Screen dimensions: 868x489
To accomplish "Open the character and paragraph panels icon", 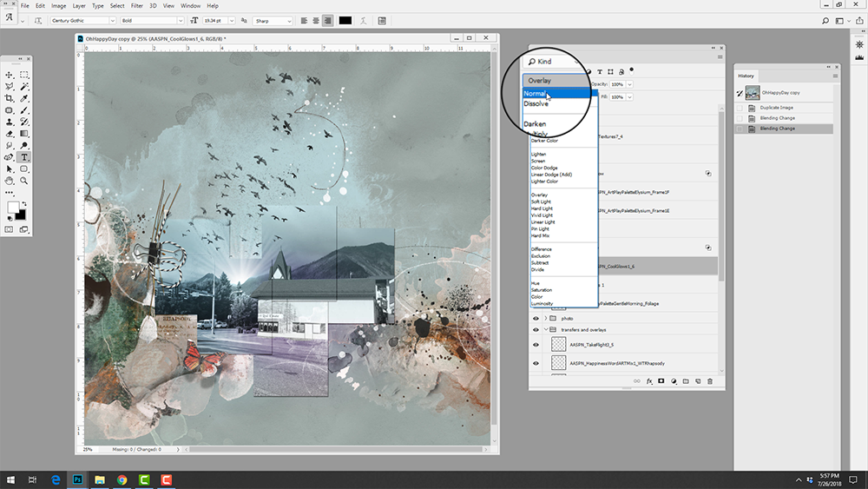I will [382, 21].
